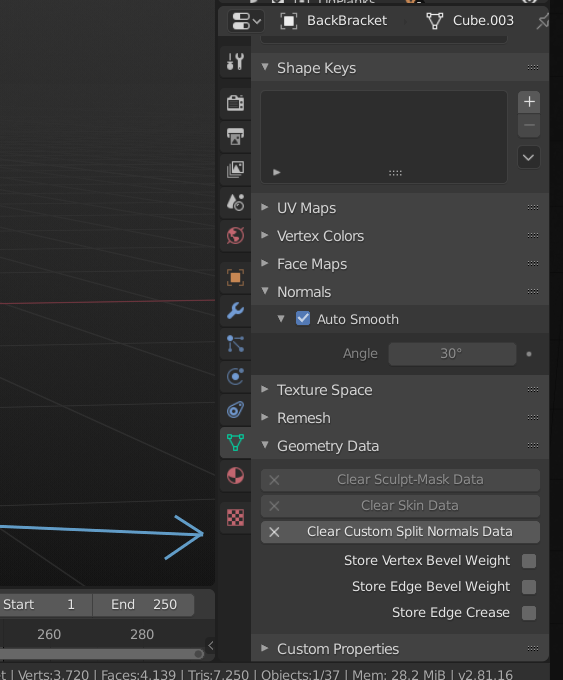Click the BackBracket object icon in header
Screen dimensions: 563x680
point(289,21)
